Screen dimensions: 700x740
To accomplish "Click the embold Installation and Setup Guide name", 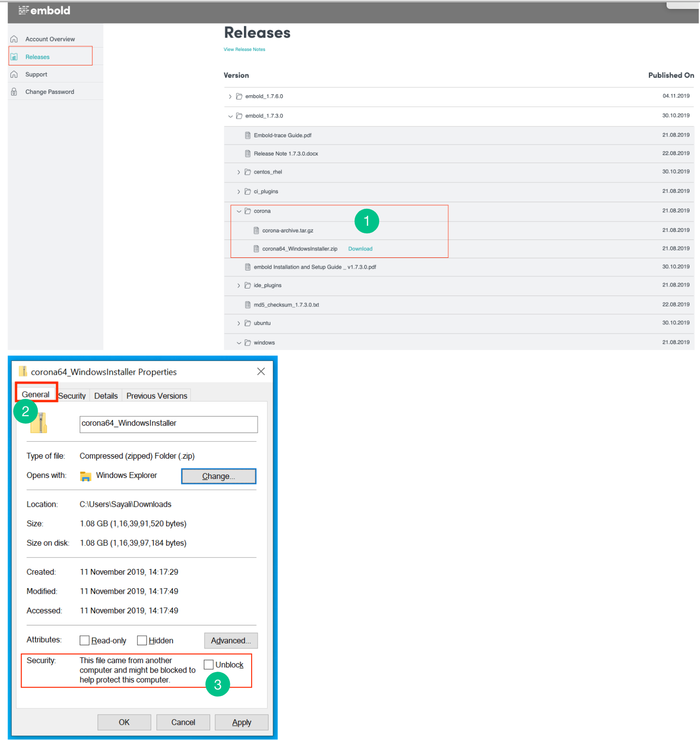I will click(315, 267).
